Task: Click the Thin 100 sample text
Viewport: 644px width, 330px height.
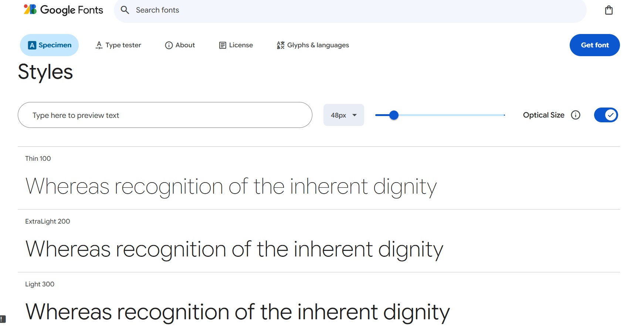Action: point(231,187)
